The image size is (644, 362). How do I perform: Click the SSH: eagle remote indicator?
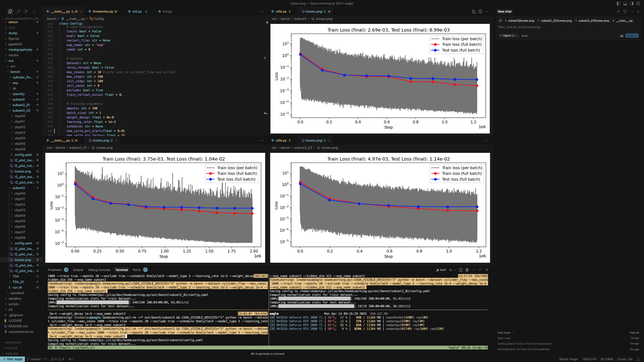click(13, 359)
